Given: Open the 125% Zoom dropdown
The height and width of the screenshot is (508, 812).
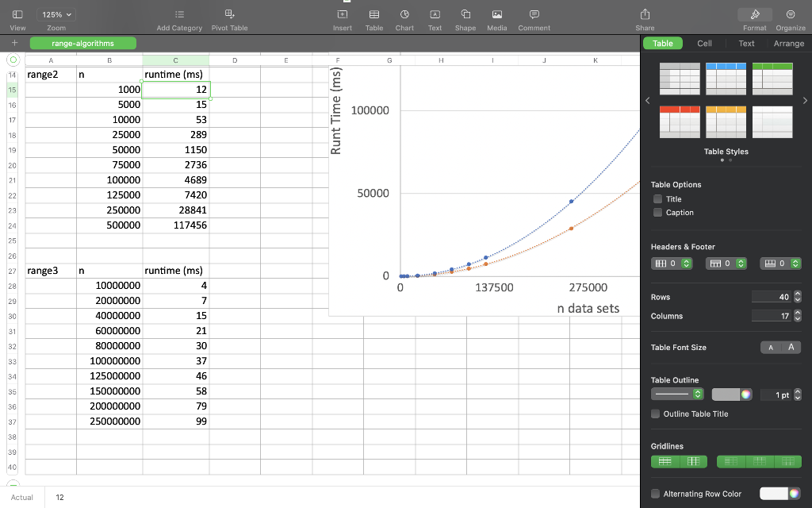Looking at the screenshot, I should click(56, 14).
